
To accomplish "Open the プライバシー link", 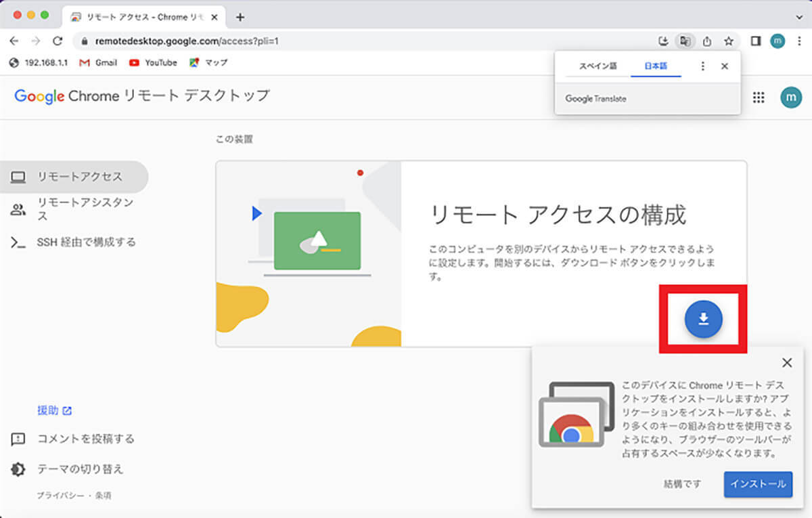I will (60, 496).
